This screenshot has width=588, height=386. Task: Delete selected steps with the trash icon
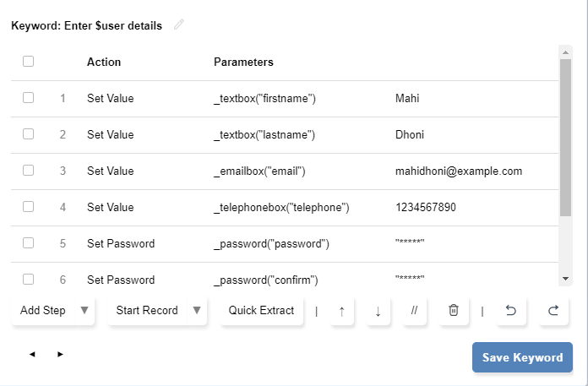(453, 311)
